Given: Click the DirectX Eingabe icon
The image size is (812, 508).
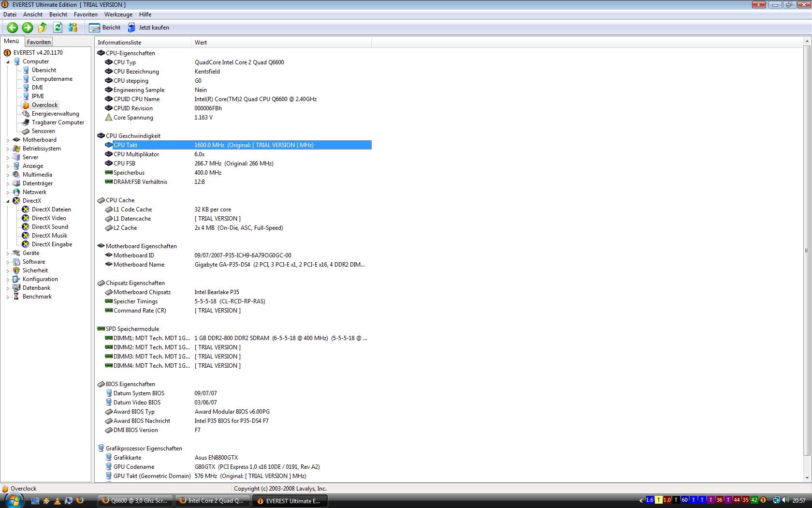Looking at the screenshot, I should 26,244.
